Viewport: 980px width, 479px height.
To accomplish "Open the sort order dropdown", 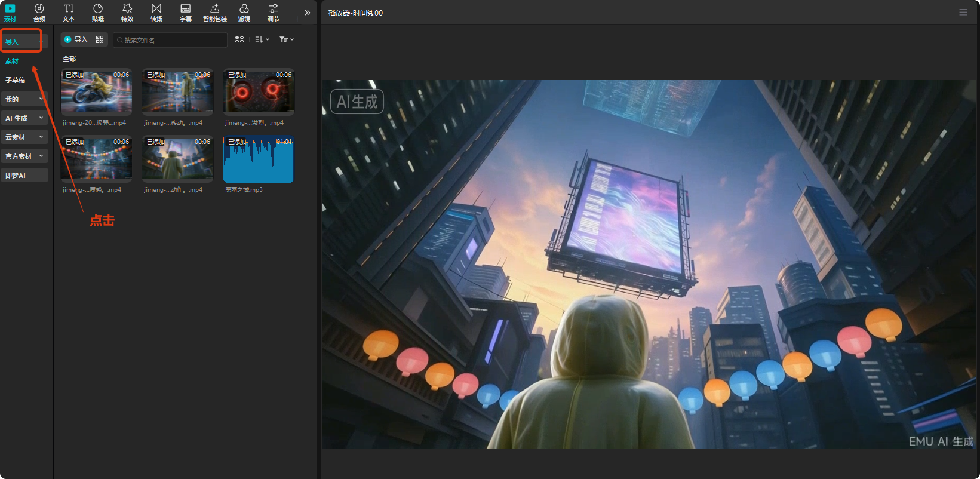I will pos(262,39).
